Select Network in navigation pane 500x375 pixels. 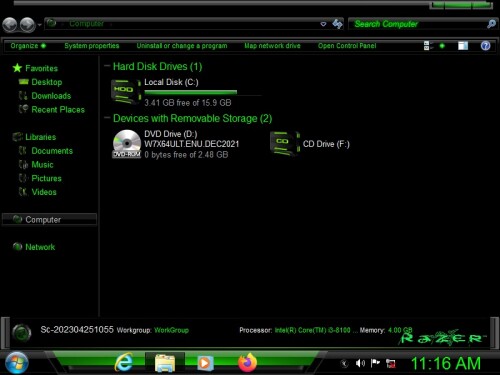coord(40,247)
